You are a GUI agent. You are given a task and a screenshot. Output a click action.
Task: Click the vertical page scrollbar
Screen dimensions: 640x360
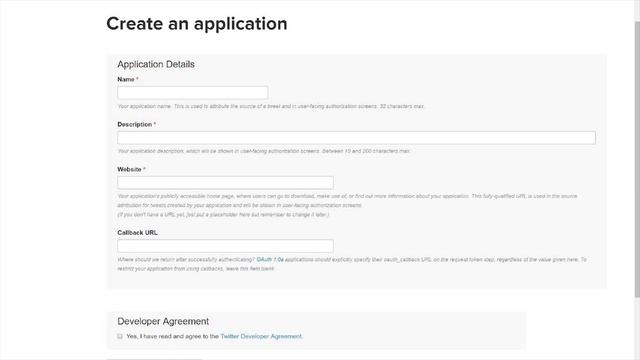pos(637,159)
